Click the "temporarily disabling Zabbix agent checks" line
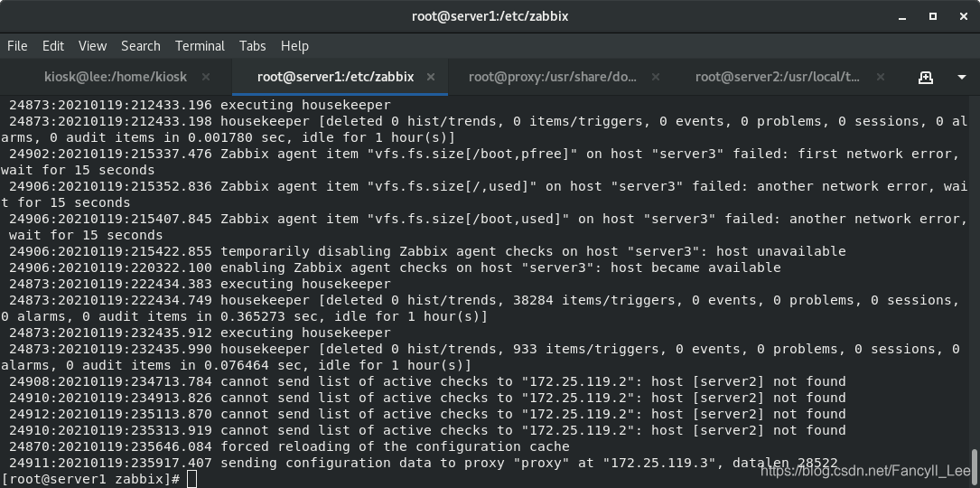The height and width of the screenshot is (488, 980). point(427,251)
